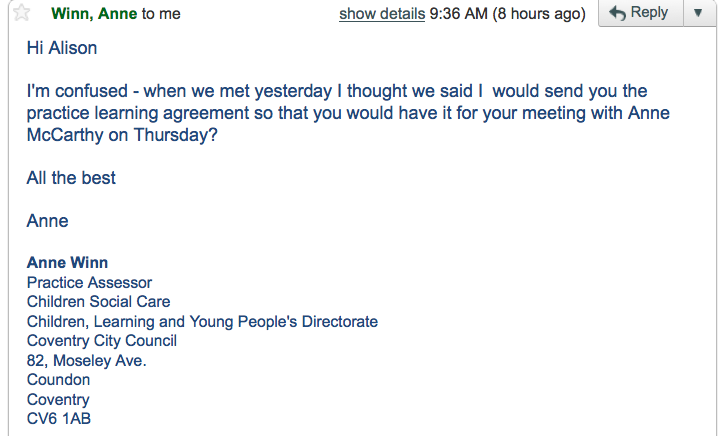Viewport: 724px width, 436px height.
Task: Click address line '82, Moseley Ave.'
Action: coord(86,360)
